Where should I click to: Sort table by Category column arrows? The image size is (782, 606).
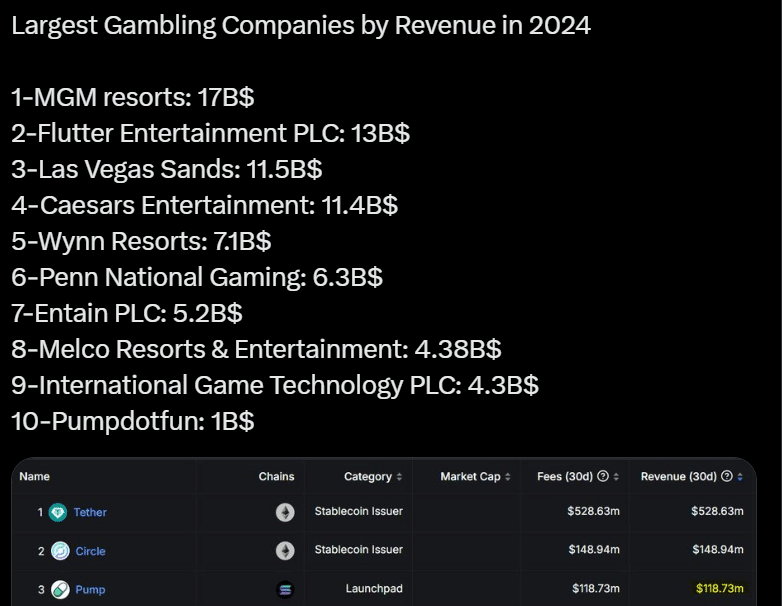[400, 477]
